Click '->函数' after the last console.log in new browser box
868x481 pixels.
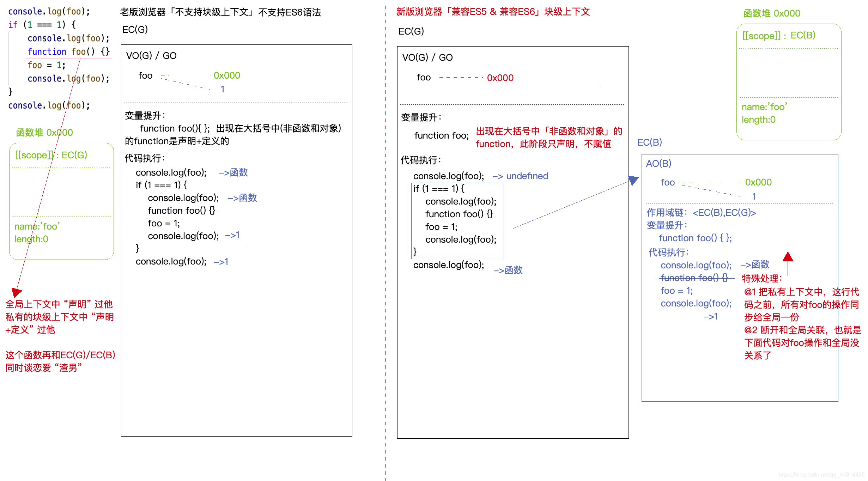(508, 270)
